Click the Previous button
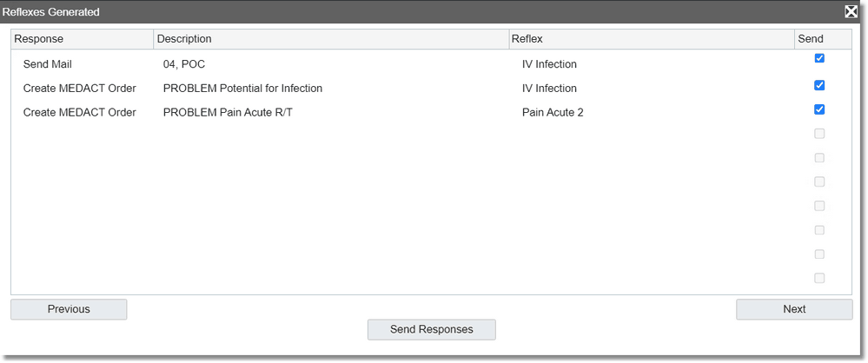 tap(69, 309)
